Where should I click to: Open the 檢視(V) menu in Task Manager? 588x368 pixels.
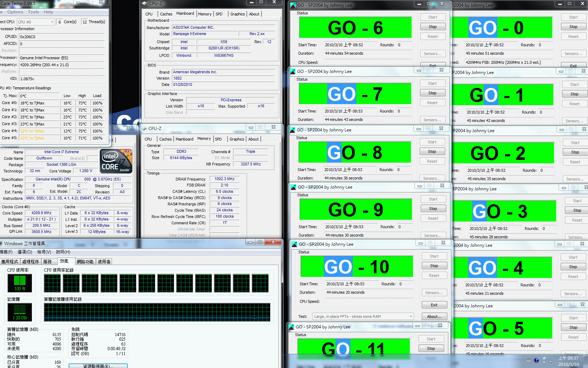tap(44, 252)
